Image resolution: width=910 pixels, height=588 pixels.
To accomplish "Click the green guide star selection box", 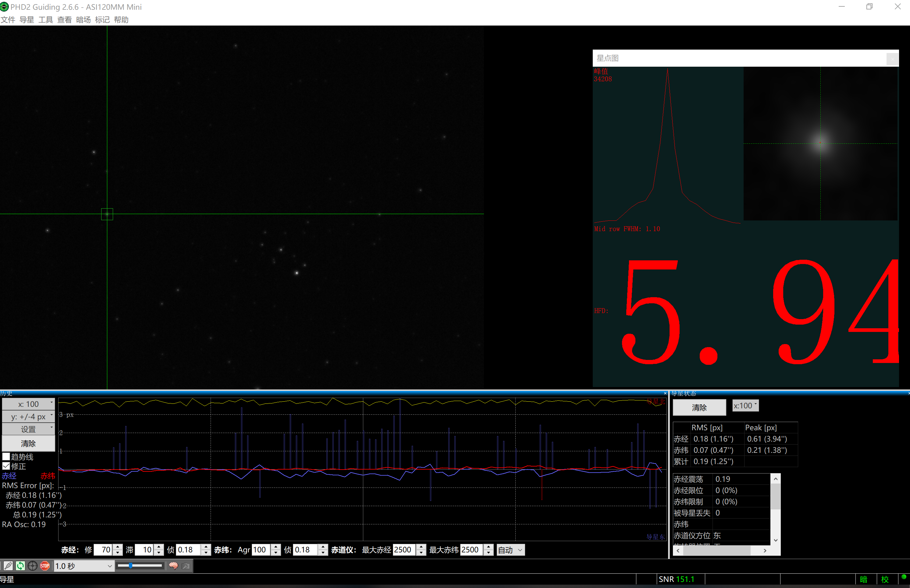I will pos(107,214).
